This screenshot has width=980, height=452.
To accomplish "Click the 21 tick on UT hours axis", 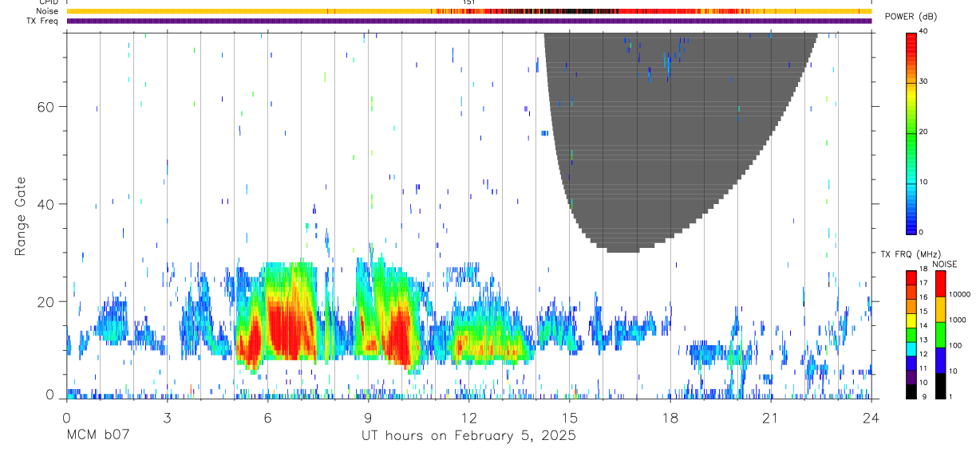I will click(x=771, y=418).
